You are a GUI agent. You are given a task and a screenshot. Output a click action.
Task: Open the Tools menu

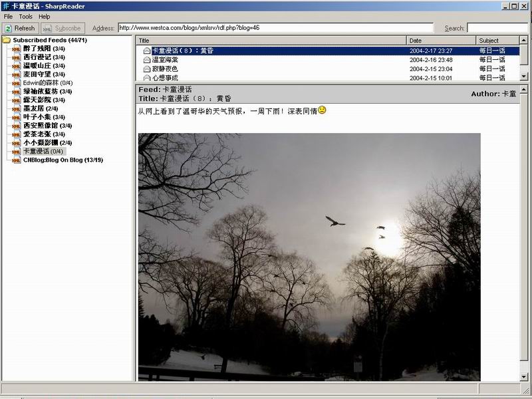coord(25,16)
